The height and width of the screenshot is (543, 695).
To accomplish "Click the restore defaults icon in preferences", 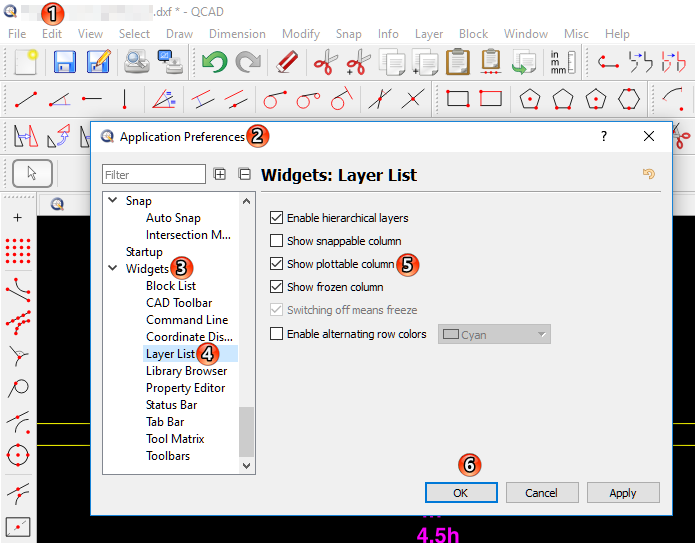I will pos(649,174).
